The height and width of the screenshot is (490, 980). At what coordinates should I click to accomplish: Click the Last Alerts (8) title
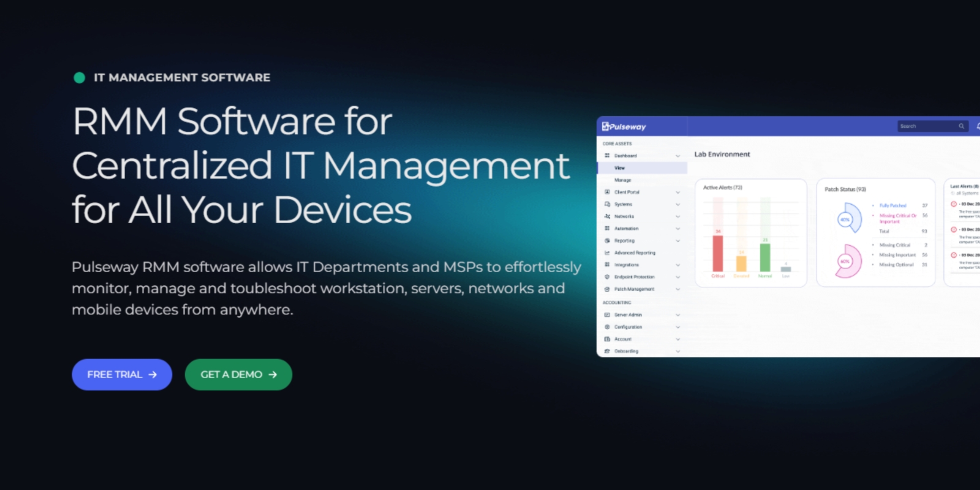(x=964, y=186)
